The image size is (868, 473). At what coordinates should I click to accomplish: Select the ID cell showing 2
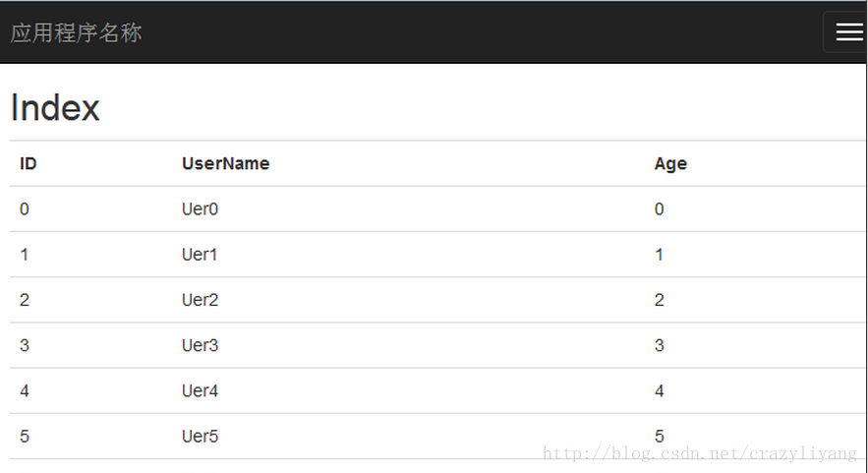pos(25,300)
